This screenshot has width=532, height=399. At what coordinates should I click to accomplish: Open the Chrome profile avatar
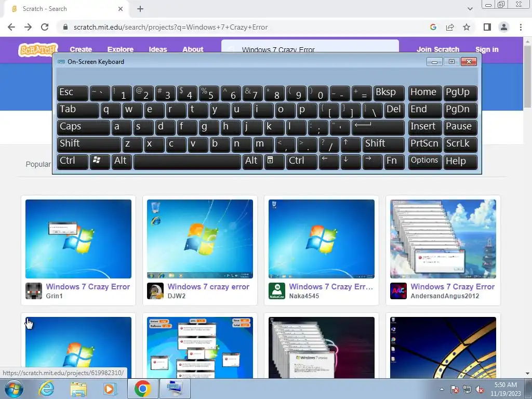(504, 27)
